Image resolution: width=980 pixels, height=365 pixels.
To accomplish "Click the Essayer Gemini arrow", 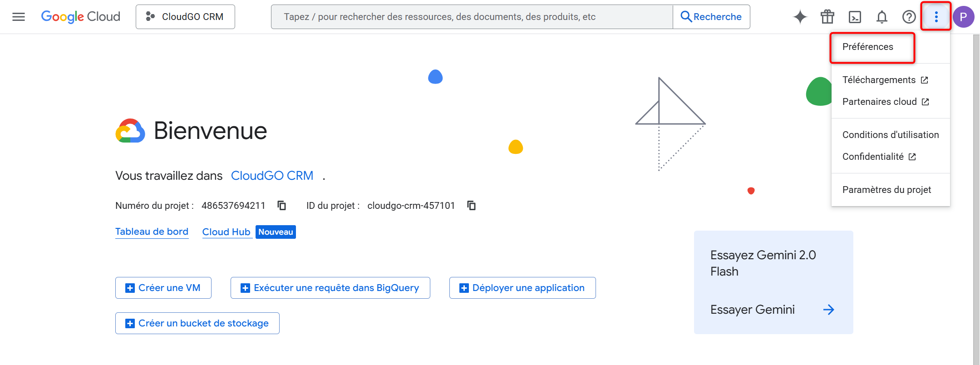I will coord(828,310).
